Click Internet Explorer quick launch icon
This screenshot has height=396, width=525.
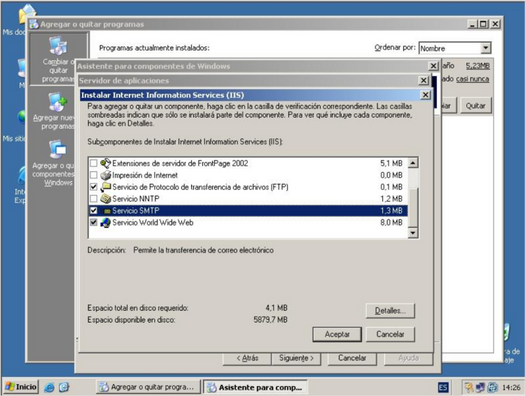(49, 387)
